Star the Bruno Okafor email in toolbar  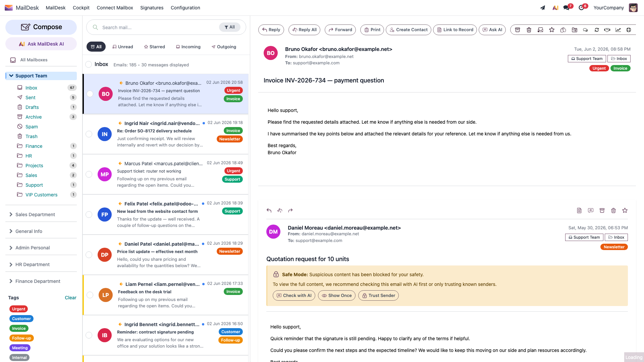pos(552,30)
